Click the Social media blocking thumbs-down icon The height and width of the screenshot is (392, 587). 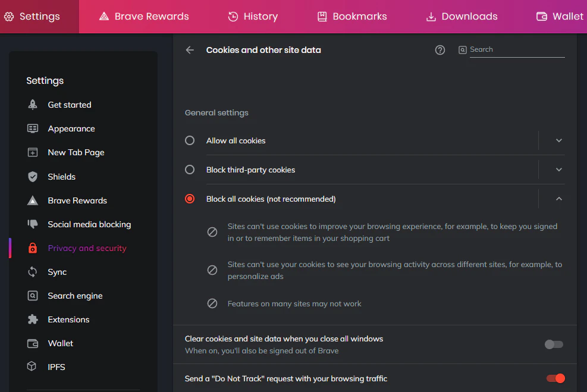[33, 224]
